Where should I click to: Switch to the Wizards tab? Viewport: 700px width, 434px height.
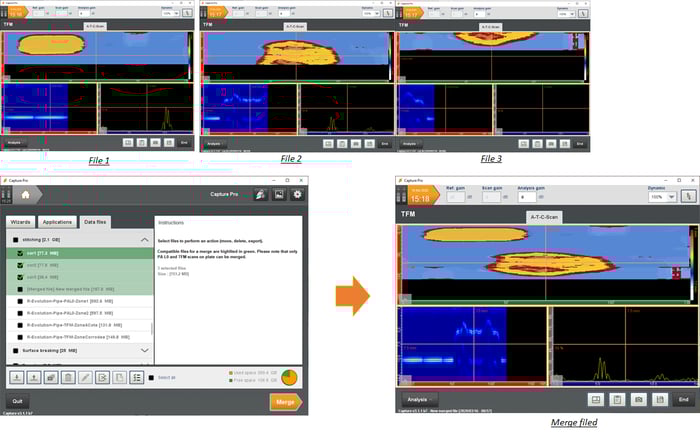pyautogui.click(x=21, y=222)
